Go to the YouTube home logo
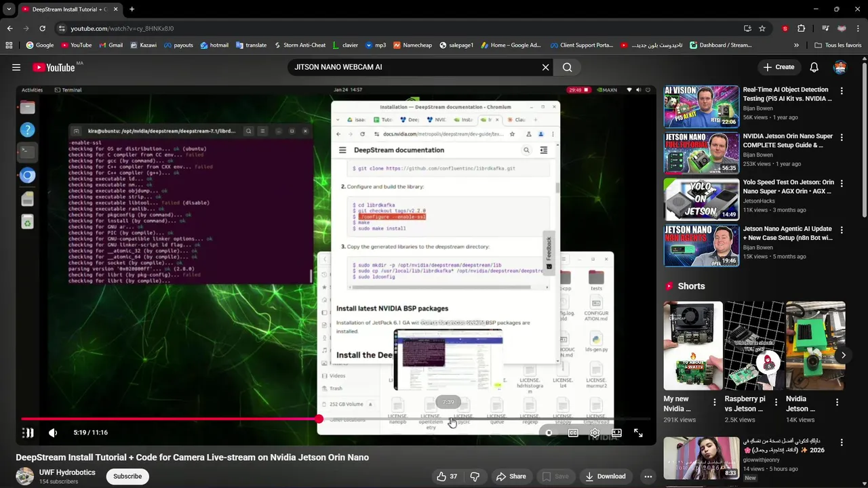The width and height of the screenshot is (868, 488). [54, 67]
